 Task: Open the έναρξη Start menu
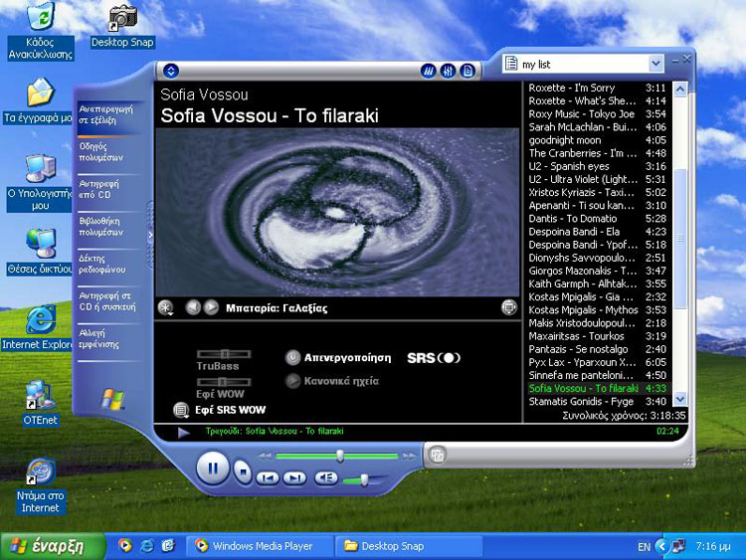[53, 546]
